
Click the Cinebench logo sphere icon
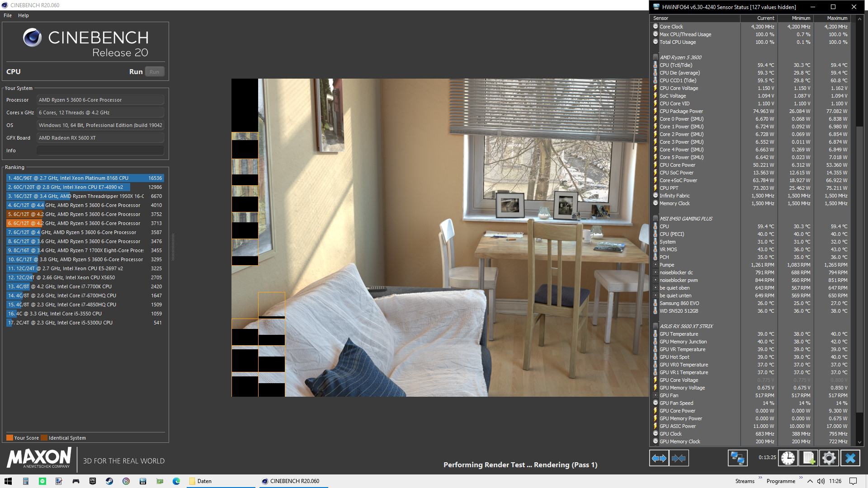coord(32,38)
